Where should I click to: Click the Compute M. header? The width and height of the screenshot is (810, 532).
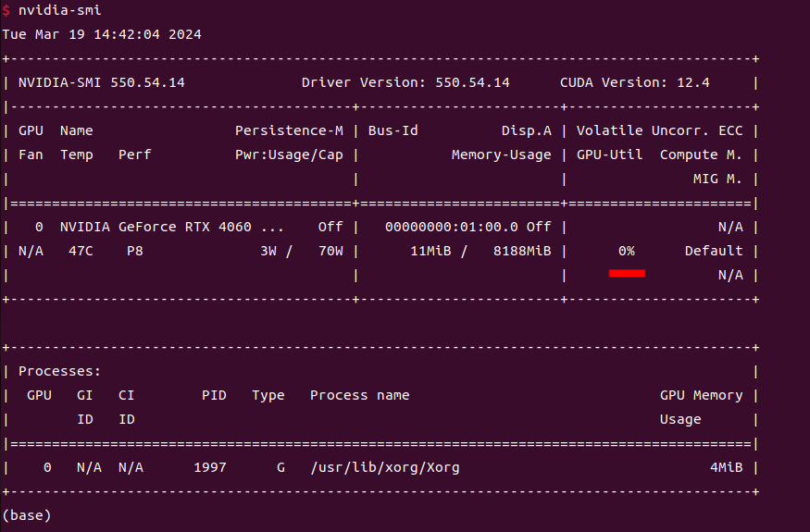point(701,155)
